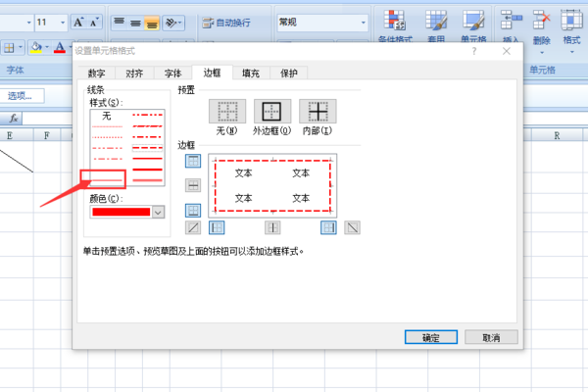Viewport: 588px width, 392px height.
Task: Apply the 外边框(O) outline preset
Action: tap(272, 112)
